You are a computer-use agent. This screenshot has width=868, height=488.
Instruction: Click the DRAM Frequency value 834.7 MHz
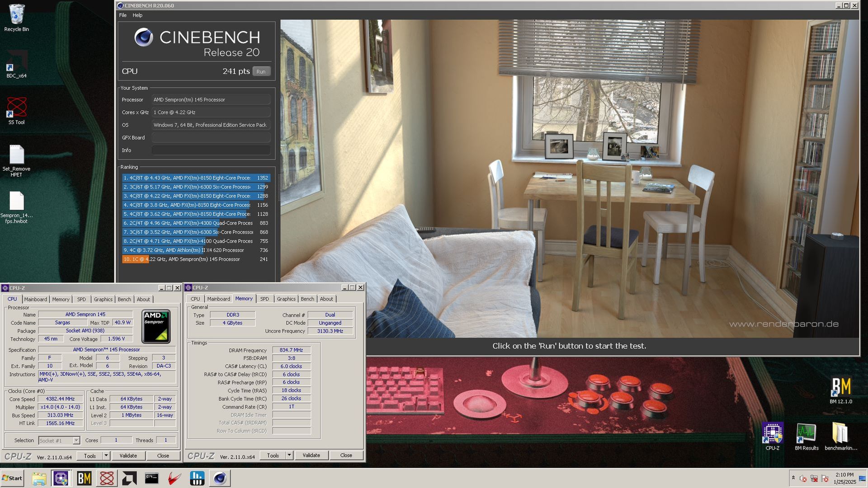coord(292,350)
